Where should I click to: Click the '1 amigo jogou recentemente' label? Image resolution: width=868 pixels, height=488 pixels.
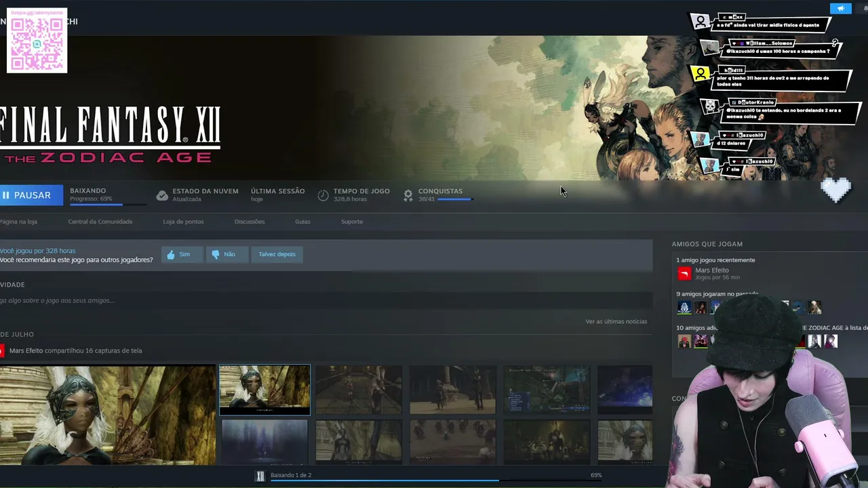pos(715,260)
